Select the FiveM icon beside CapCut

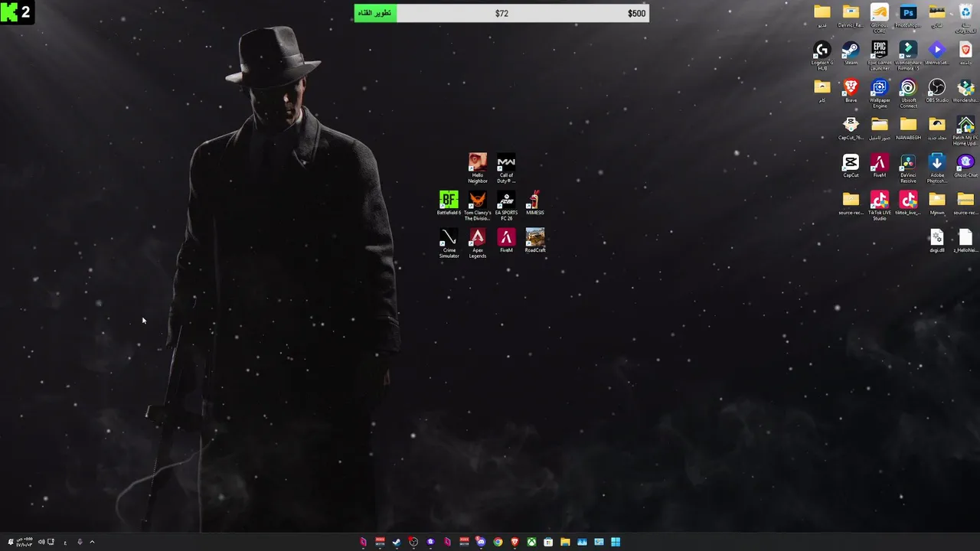(880, 166)
